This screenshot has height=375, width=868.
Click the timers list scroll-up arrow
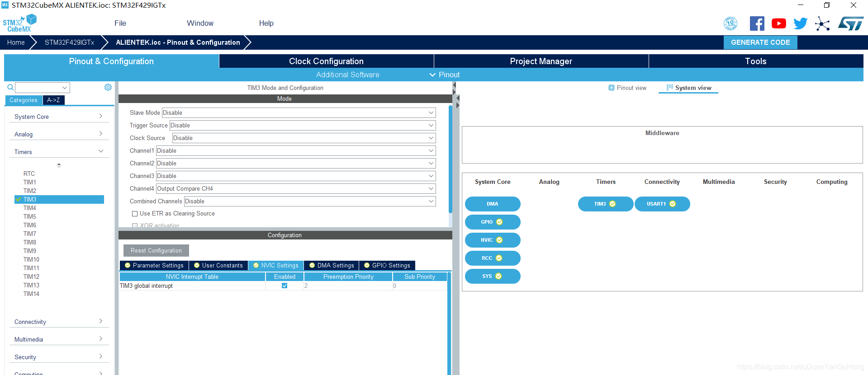[59, 165]
